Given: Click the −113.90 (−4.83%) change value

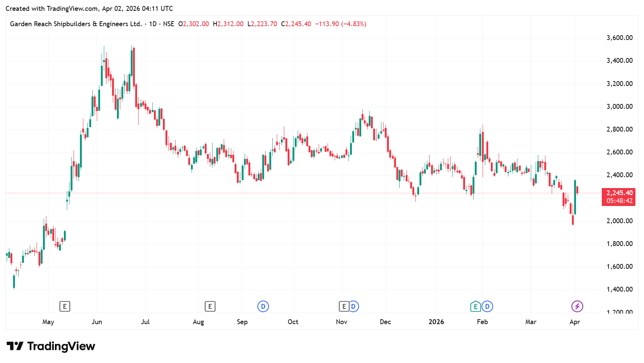Looking at the screenshot, I should (341, 24).
